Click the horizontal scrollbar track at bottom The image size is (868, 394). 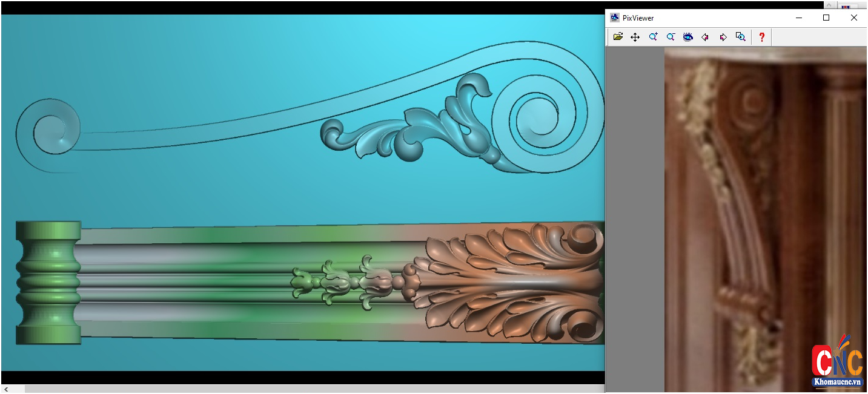tap(303, 389)
